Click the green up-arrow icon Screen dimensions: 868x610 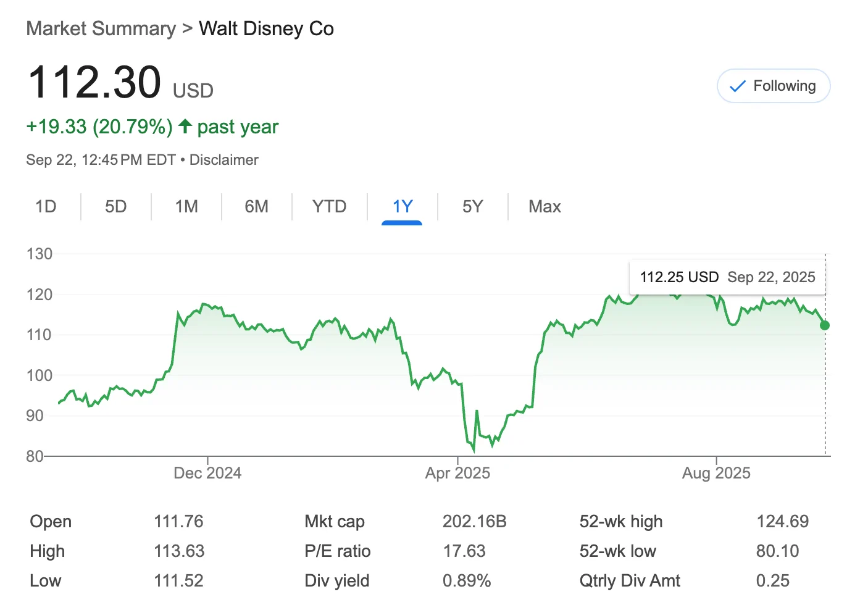click(x=185, y=126)
